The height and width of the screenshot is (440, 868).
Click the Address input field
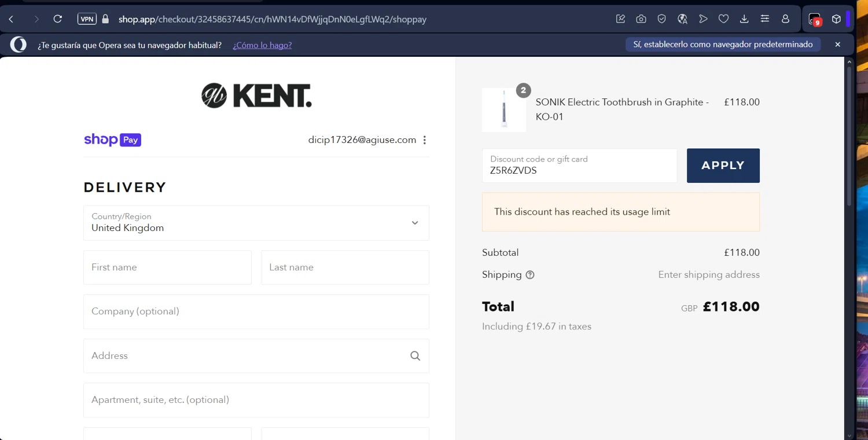pos(256,356)
